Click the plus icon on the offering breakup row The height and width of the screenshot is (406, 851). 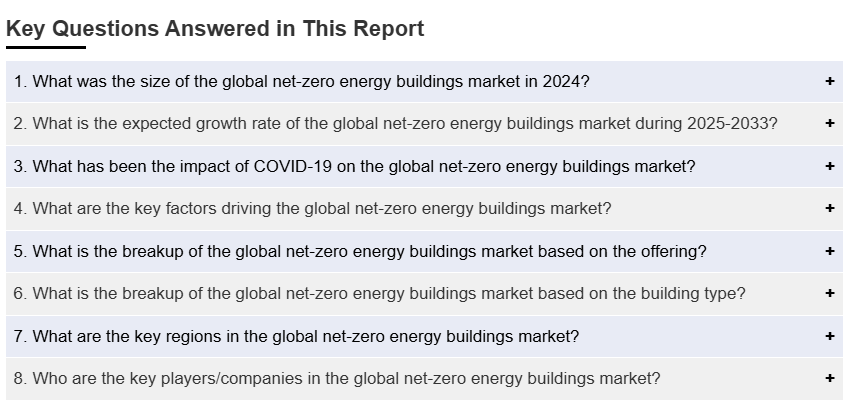pyautogui.click(x=829, y=251)
